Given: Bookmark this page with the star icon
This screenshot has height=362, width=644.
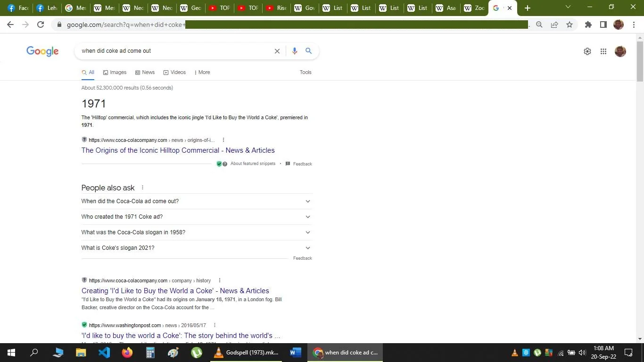Looking at the screenshot, I should [x=570, y=25].
